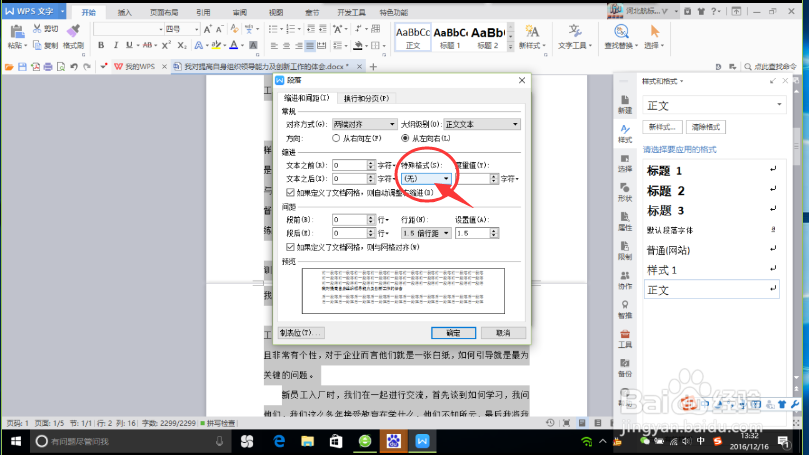This screenshot has height=455, width=809.
Task: Click the OK (确定) button in the dialog
Action: [453, 333]
